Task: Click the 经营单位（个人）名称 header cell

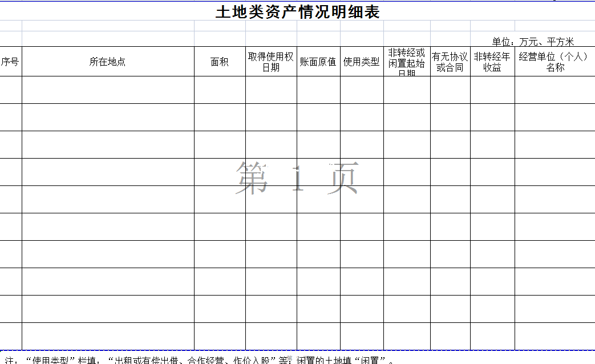Action: 554,62
